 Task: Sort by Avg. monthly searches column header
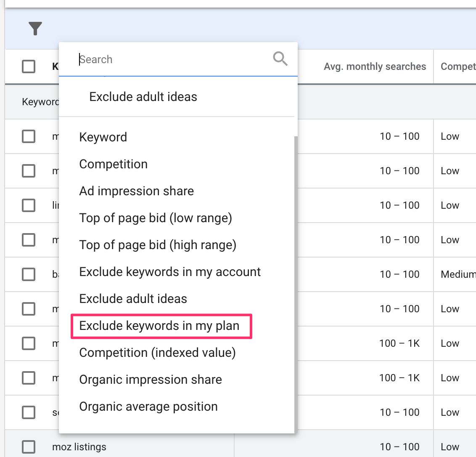(374, 66)
